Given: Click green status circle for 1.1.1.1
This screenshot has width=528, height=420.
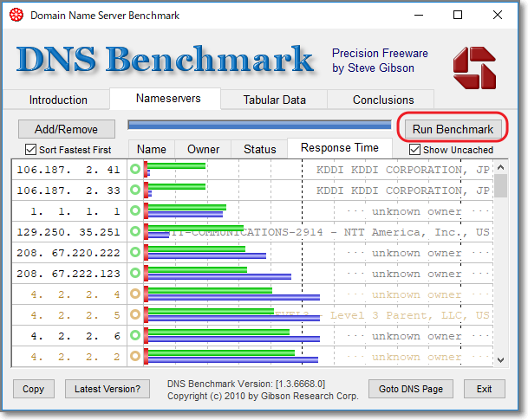Looking at the screenshot, I should click(135, 210).
